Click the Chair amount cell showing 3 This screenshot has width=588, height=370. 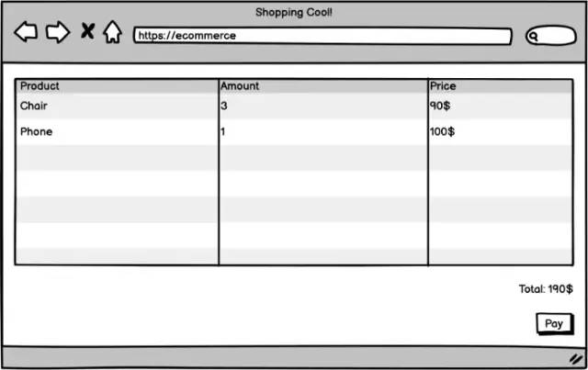[x=224, y=107]
